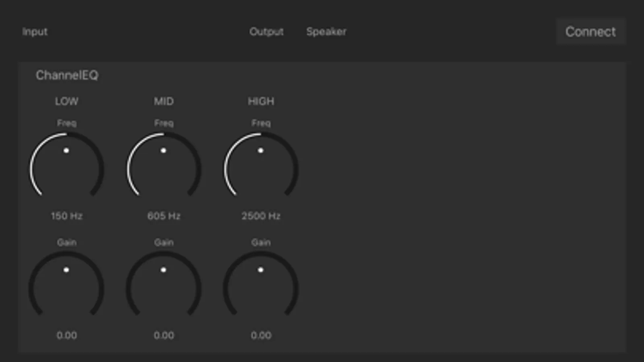Click the LOW gain 0.00 value
644x362 pixels.
66,335
